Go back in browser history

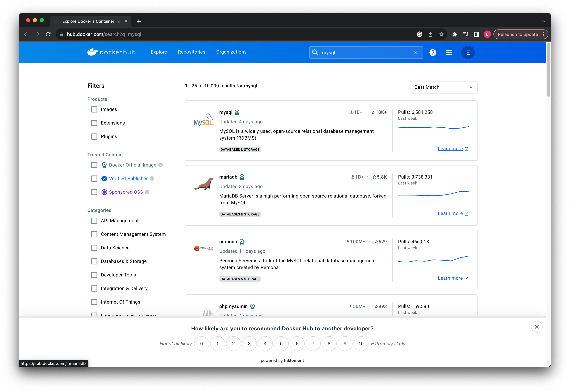(x=27, y=34)
